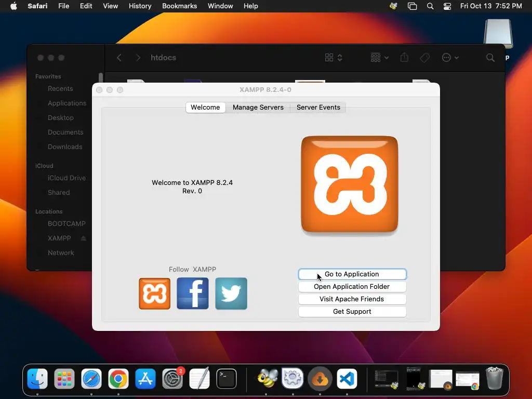Click the Visit Apache Friends button

point(352,299)
